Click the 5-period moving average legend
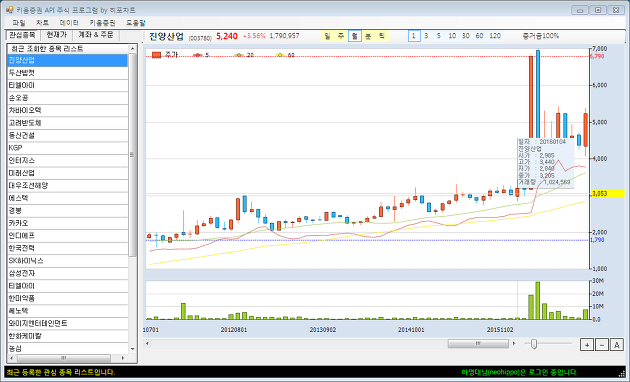The width and height of the screenshot is (630, 382). pos(201,55)
